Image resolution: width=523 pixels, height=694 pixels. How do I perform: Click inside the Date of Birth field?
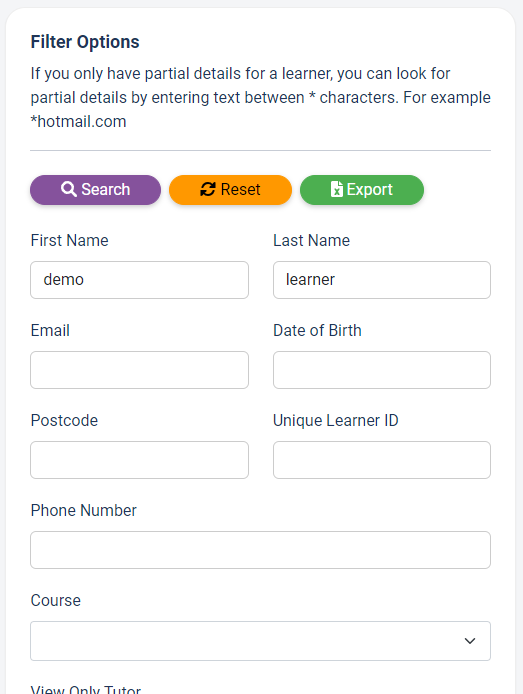click(382, 370)
